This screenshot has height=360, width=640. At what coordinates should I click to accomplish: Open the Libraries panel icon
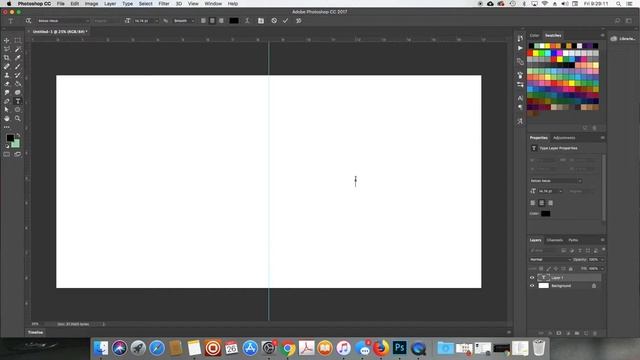(614, 38)
